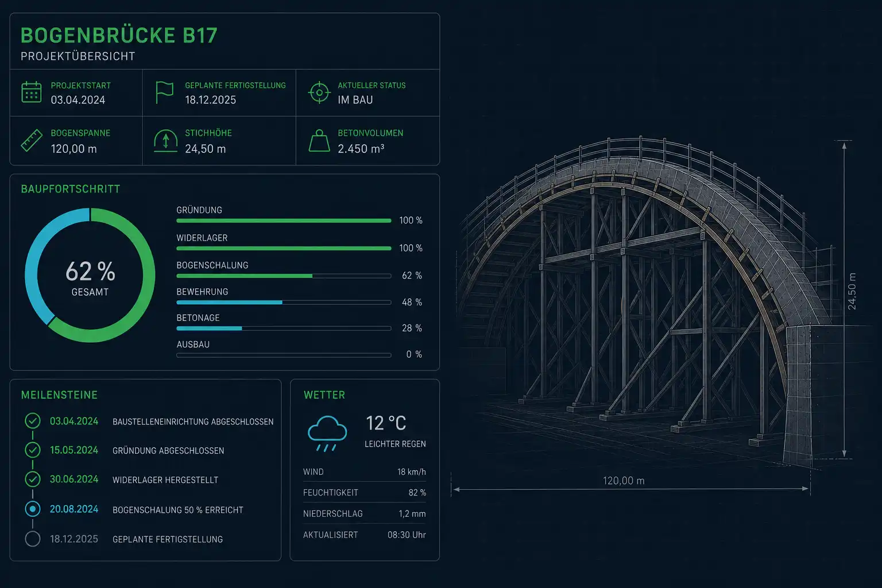Click the Betonage progress bar
Image resolution: width=882 pixels, height=588 pixels.
point(284,328)
